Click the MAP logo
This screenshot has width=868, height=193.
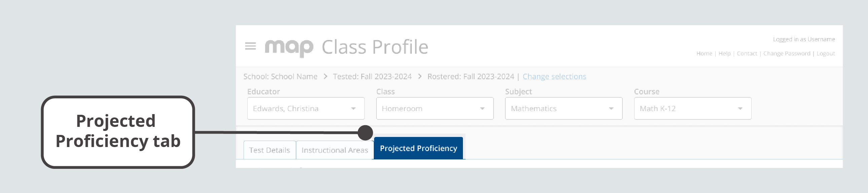click(289, 47)
